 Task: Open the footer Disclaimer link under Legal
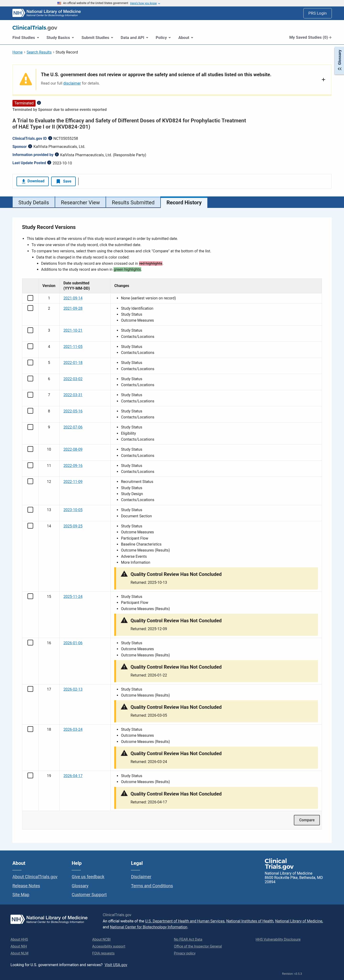(141, 877)
